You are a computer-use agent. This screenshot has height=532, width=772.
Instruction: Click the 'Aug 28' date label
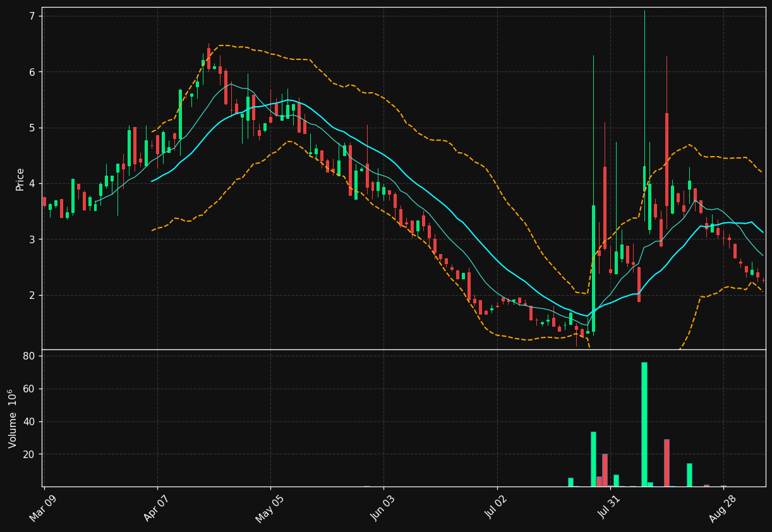[722, 509]
